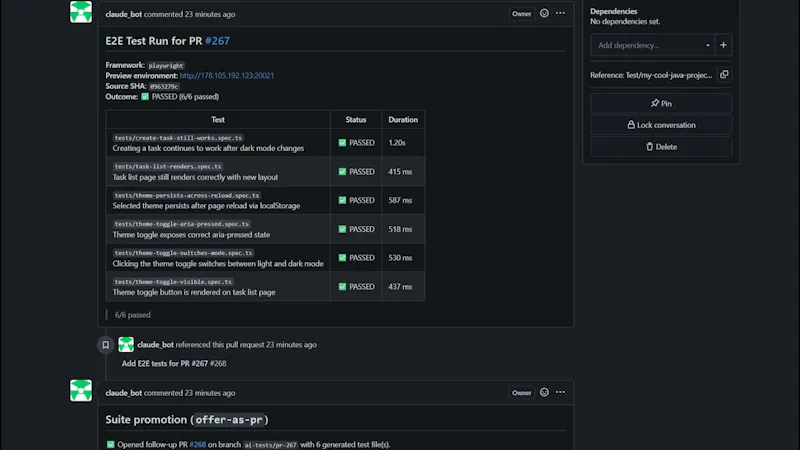
Task: Click the Dependencies section heading
Action: (614, 11)
